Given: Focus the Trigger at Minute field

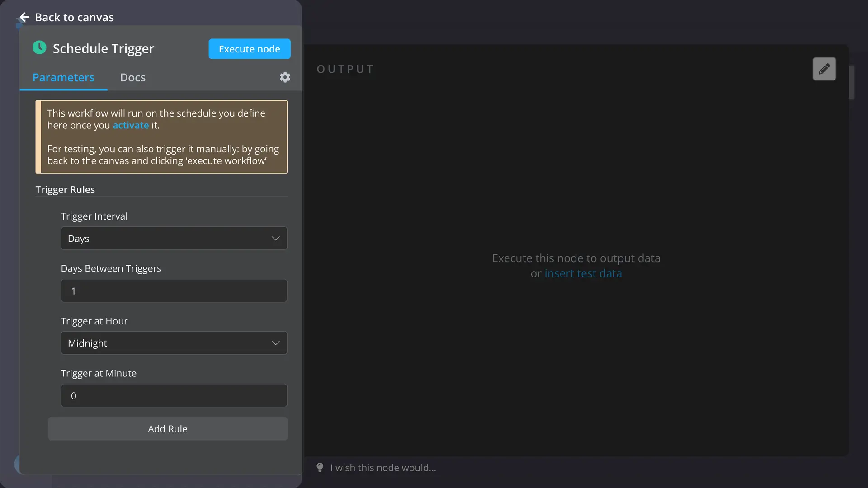Looking at the screenshot, I should point(174,396).
